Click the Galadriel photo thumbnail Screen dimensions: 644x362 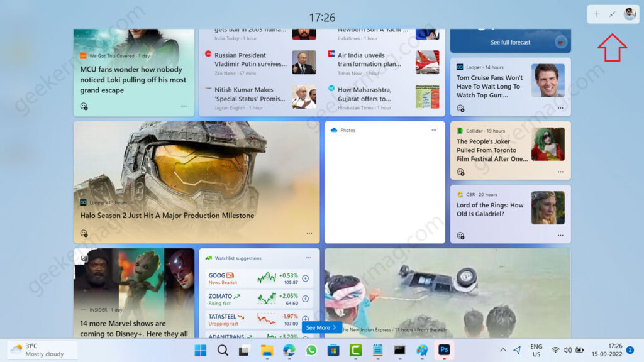coord(548,207)
